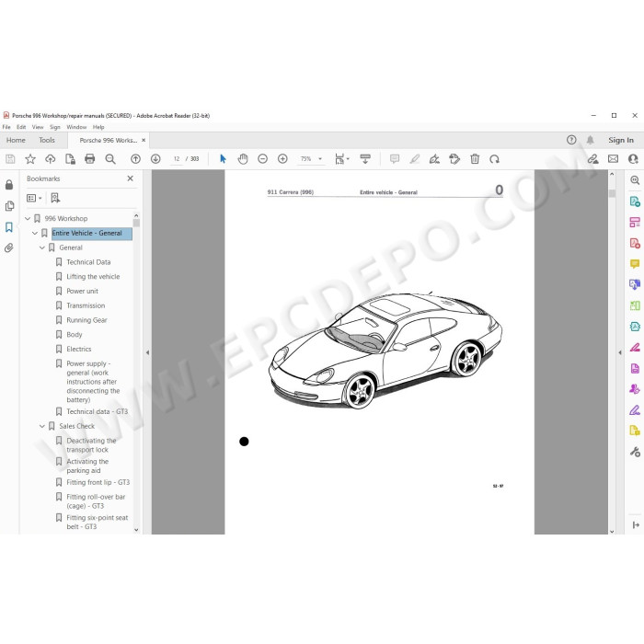This screenshot has width=644, height=644.
Task: Choose the selection arrow tool
Action: 223,159
